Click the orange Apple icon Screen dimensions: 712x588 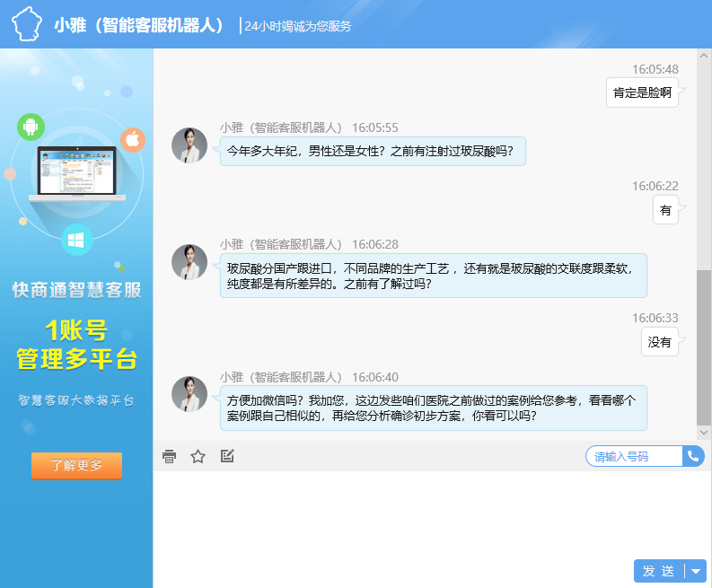tap(133, 139)
